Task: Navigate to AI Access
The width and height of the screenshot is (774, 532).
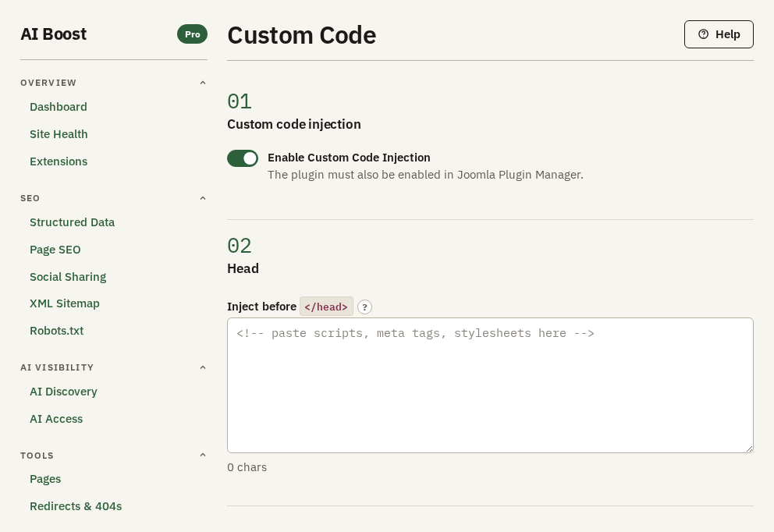Action: [56, 419]
